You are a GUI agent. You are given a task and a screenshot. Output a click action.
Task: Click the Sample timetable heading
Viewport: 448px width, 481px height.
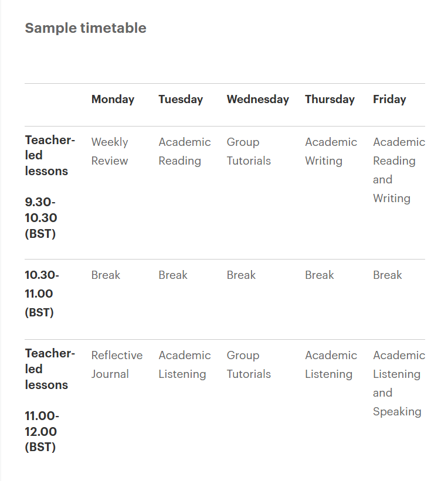[86, 28]
